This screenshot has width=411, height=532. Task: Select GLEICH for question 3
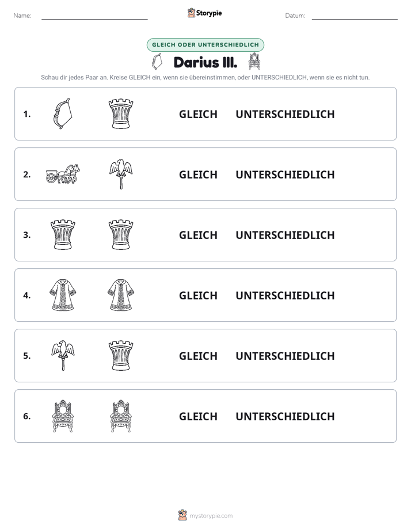click(198, 235)
